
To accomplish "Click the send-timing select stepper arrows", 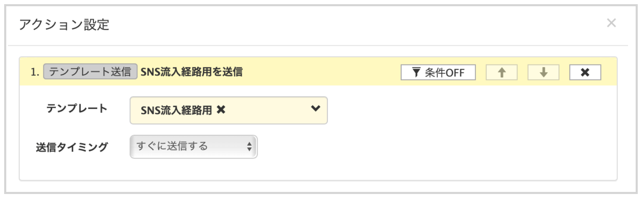I will tap(249, 147).
